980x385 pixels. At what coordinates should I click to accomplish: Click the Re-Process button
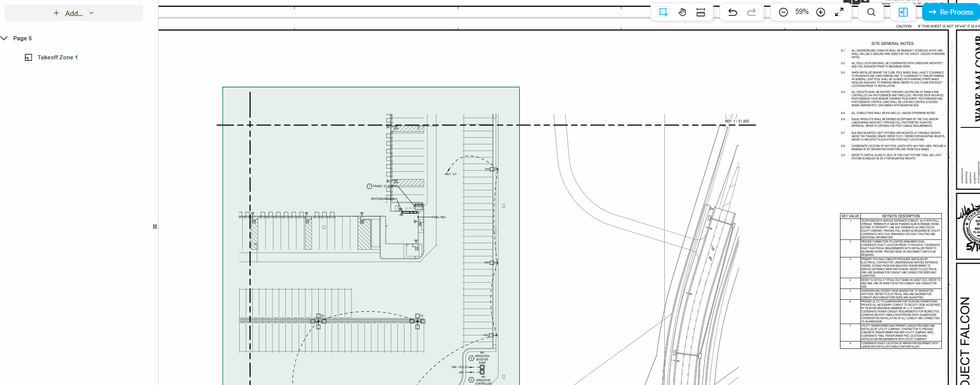951,12
